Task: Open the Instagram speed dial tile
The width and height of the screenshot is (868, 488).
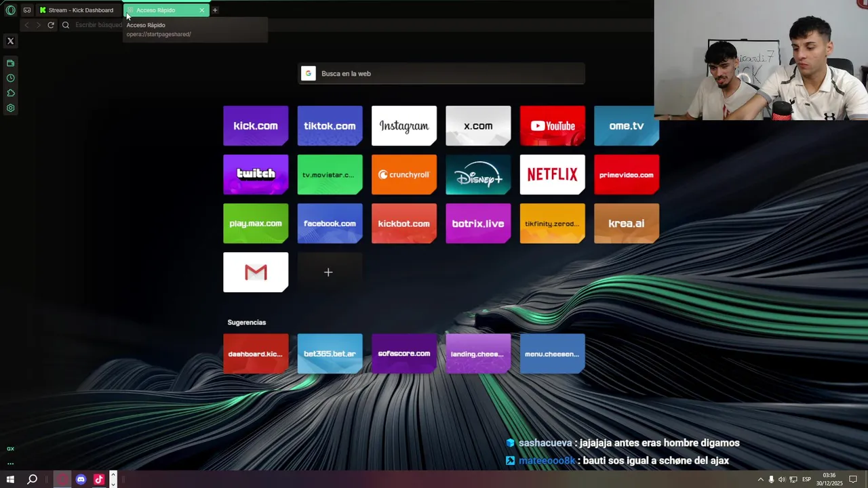Action: (x=404, y=125)
